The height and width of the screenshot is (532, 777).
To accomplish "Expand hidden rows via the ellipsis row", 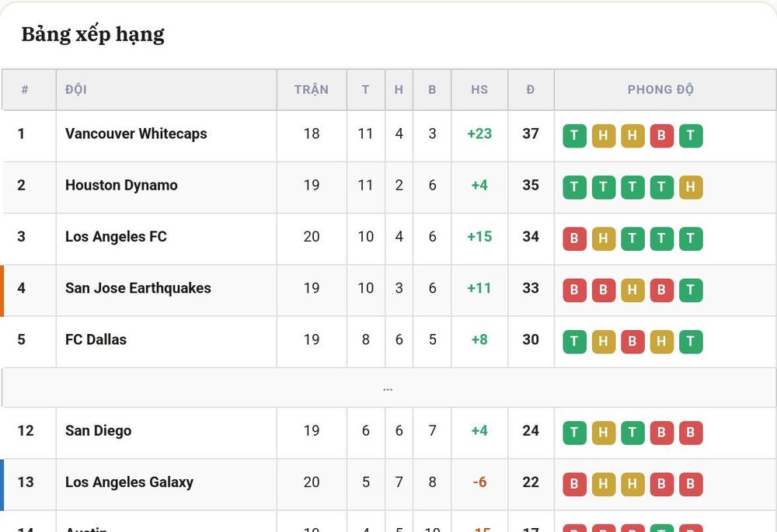I will pyautogui.click(x=388, y=388).
